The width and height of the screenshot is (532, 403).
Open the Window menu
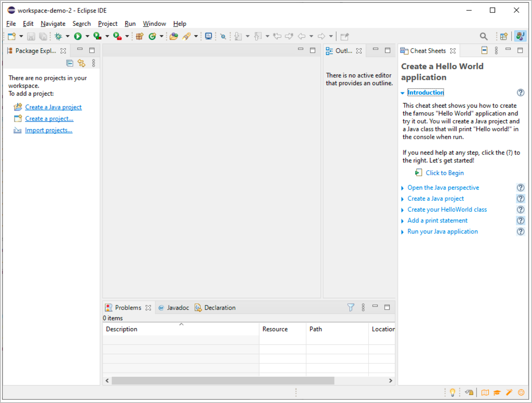(x=154, y=24)
